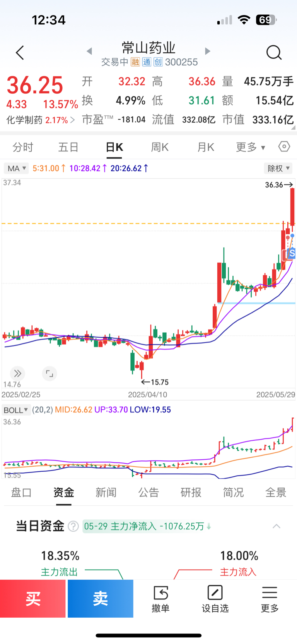Screen dimensions: 297x644
Task: Open chart settings hexagon icon
Action: tap(284, 147)
